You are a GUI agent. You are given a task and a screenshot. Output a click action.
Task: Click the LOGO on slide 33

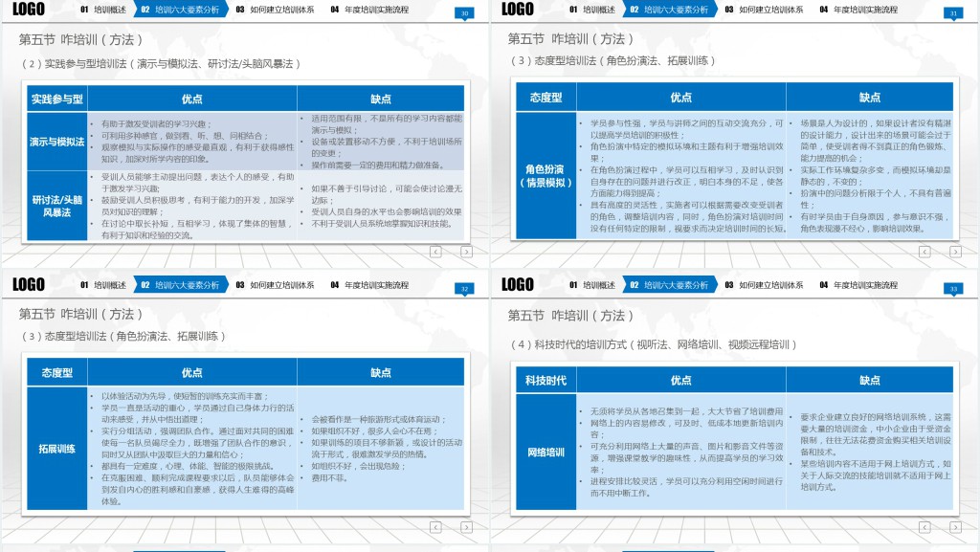[518, 285]
